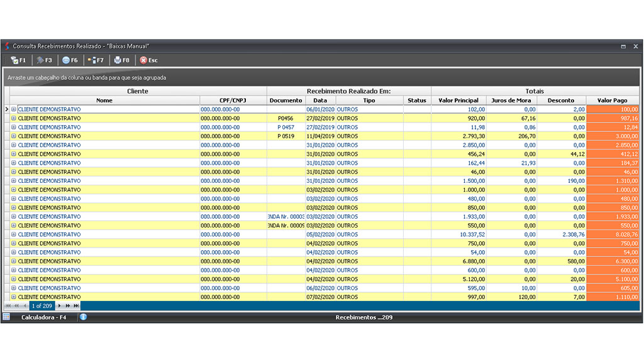Screen dimensions: 644x362
Task: Select the Valor Principal cell 5.120,00
Action: [458, 279]
